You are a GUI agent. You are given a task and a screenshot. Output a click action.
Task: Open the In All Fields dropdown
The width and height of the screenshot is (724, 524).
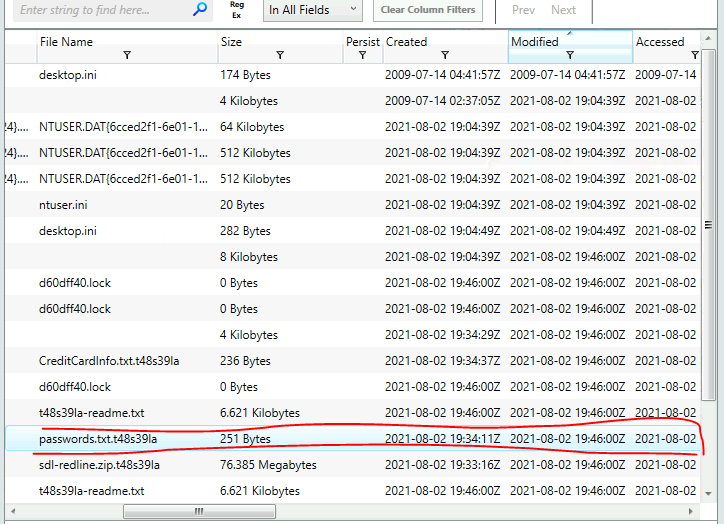[313, 10]
